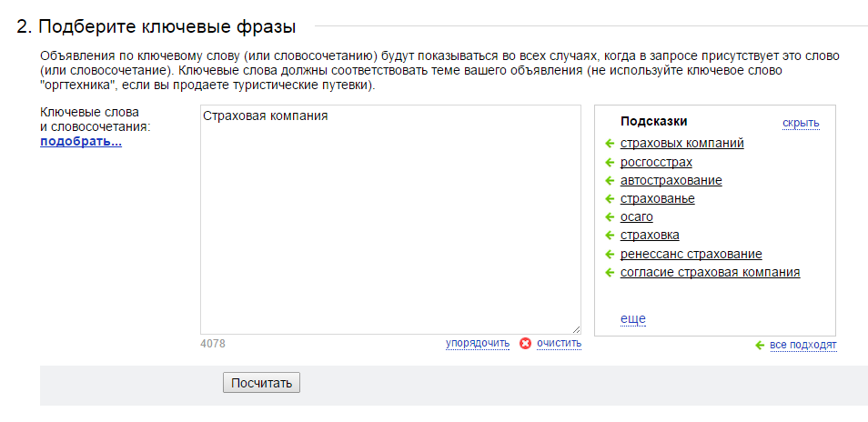Click inside the keywords text area
The height and width of the screenshot is (422, 868).
[390, 219]
